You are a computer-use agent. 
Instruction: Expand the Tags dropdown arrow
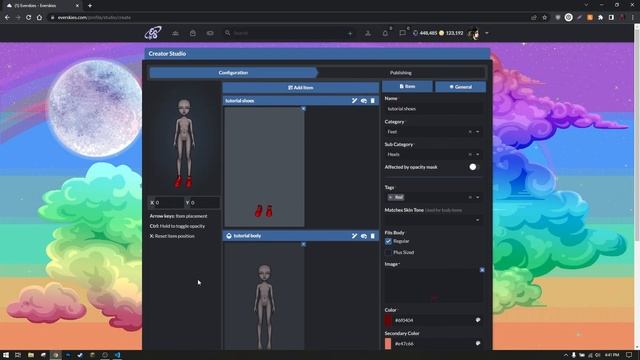tap(478, 197)
